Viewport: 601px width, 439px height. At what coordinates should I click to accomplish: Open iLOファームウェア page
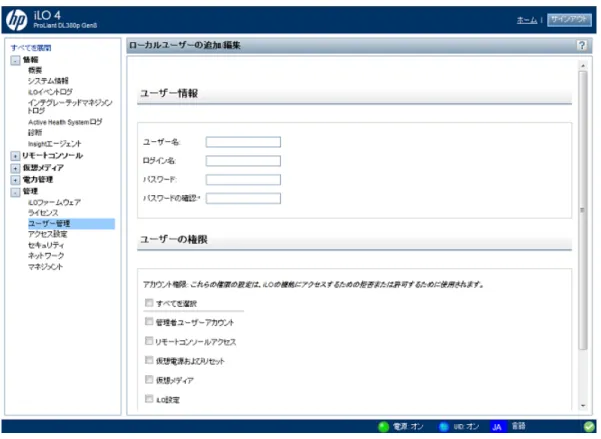[x=54, y=202]
